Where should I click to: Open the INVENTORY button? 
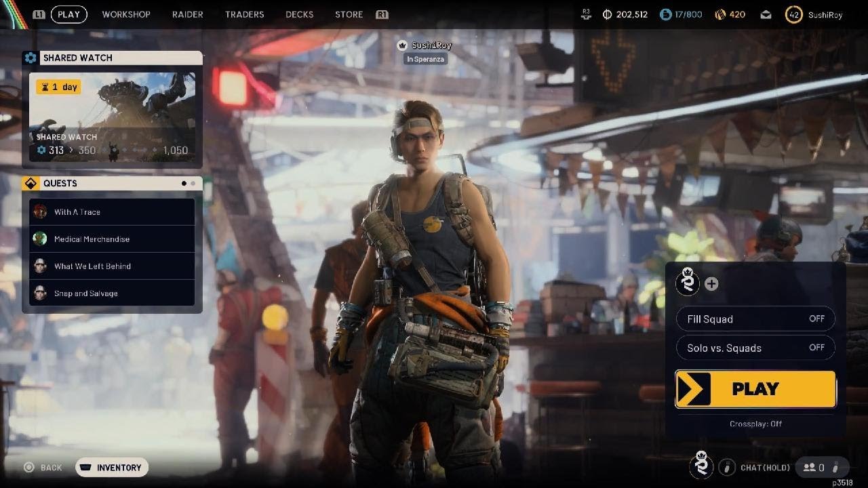click(112, 468)
